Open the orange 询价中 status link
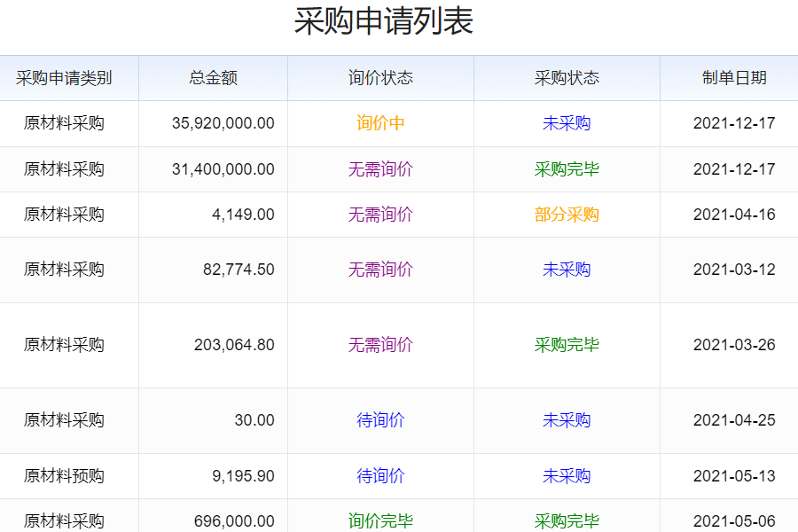Image resolution: width=798 pixels, height=532 pixels. pos(380,123)
